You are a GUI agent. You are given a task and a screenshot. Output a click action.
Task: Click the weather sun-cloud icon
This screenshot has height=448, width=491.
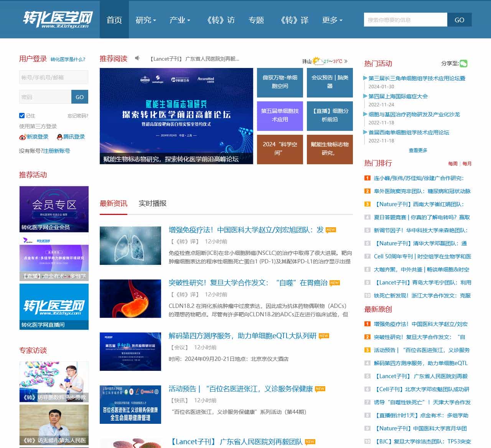pyautogui.click(x=317, y=61)
